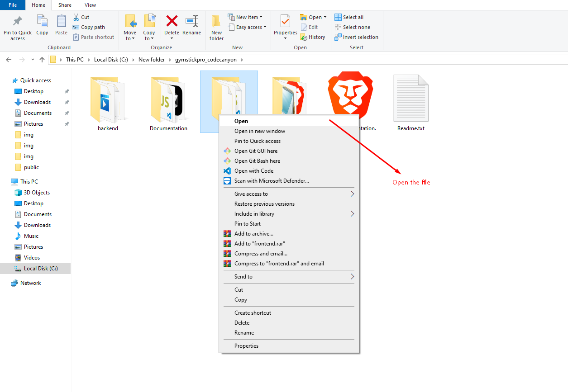Click the Properties checkmark icon in ribbon

(285, 21)
